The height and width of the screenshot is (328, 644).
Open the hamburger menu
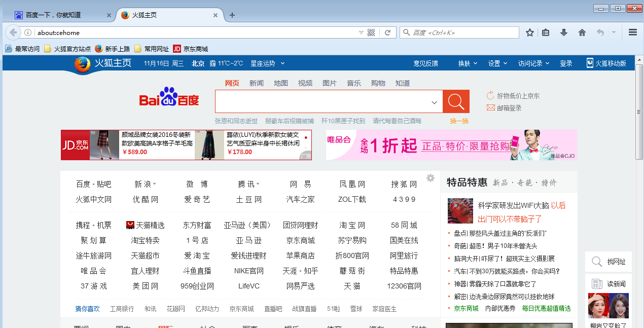[x=633, y=32]
